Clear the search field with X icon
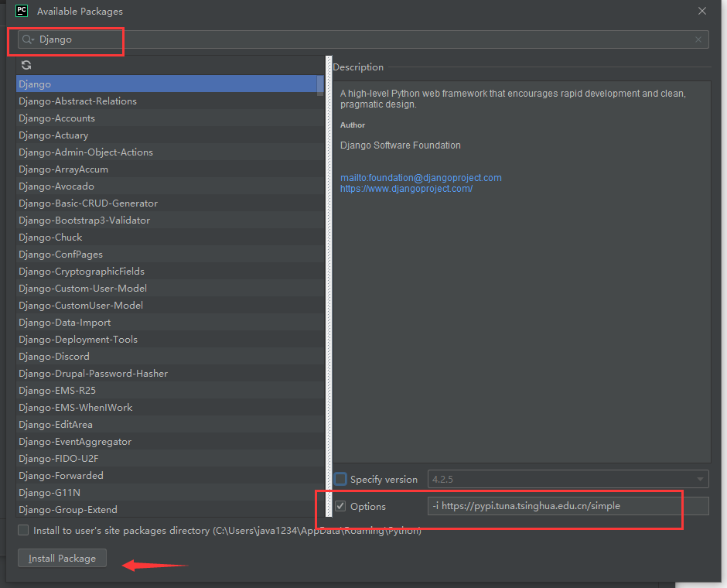 (x=698, y=39)
